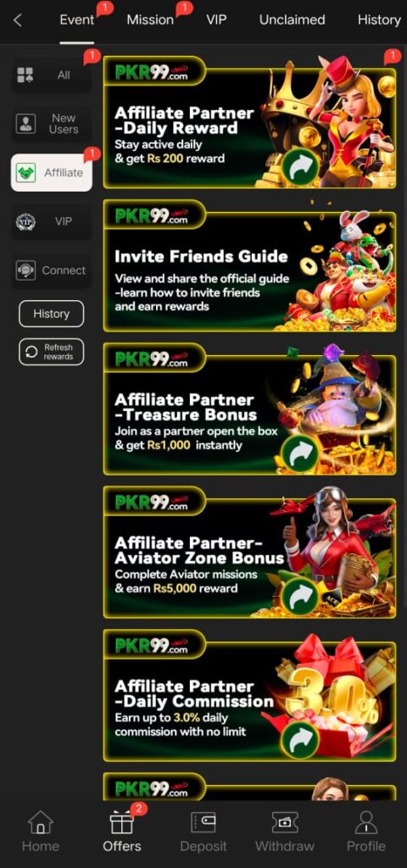
Task: Select the All category in sidebar
Action: pos(52,75)
